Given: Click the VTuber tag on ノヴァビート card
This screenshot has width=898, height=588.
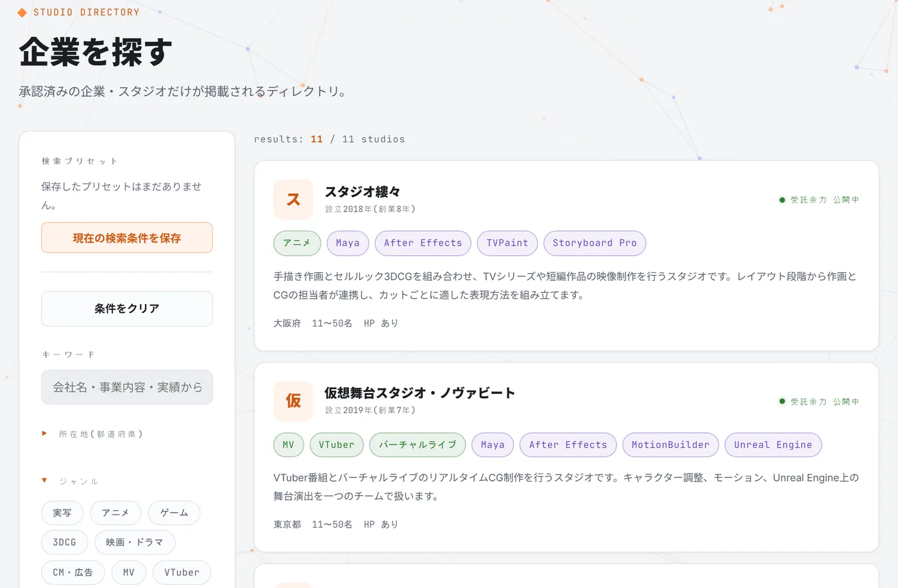Looking at the screenshot, I should coord(337,445).
